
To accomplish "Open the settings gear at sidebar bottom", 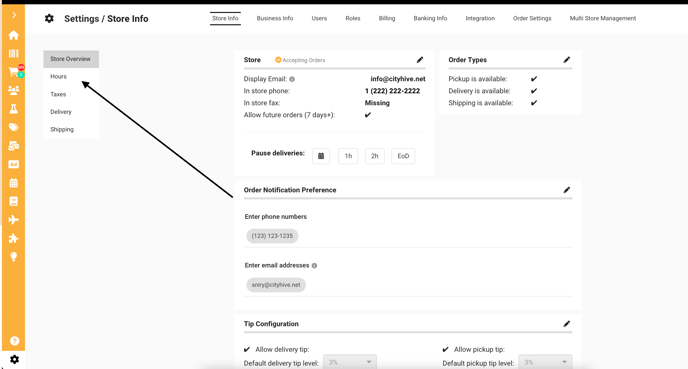I will pos(14,359).
